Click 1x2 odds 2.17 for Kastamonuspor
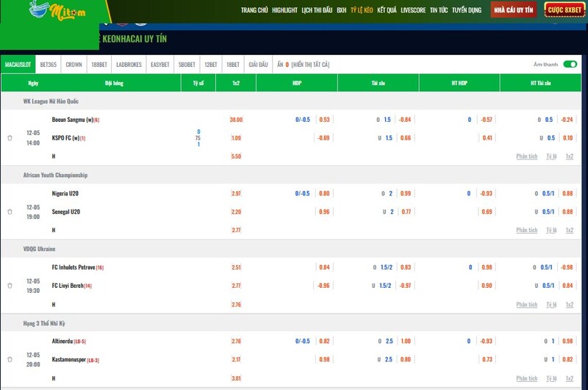The width and height of the screenshot is (588, 390). pos(236,359)
